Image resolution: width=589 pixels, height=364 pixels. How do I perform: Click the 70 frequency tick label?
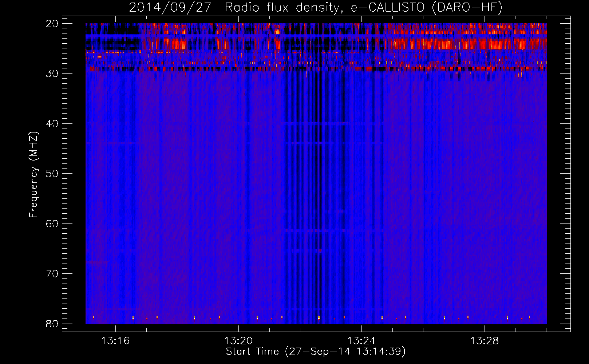pyautogui.click(x=52, y=273)
